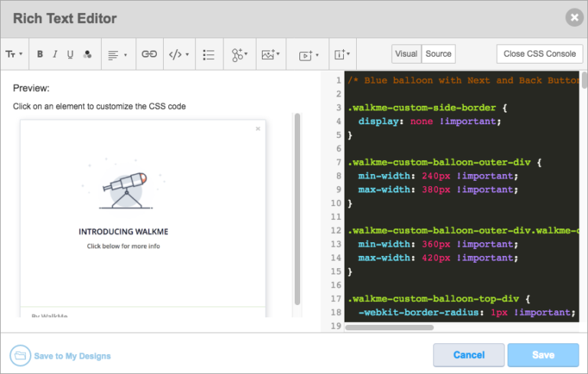Open the insert info element tool

click(340, 55)
